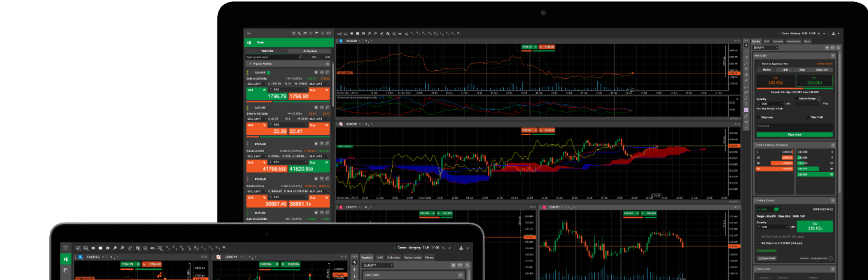The image size is (868, 280).
Task: Click the BTCEUR Sell 36887.45 button
Action: coord(267,201)
